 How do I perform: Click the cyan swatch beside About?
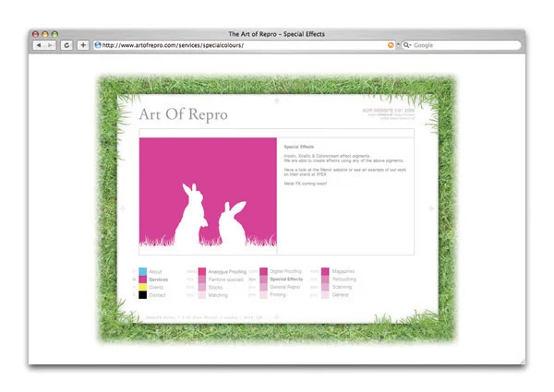tap(143, 271)
